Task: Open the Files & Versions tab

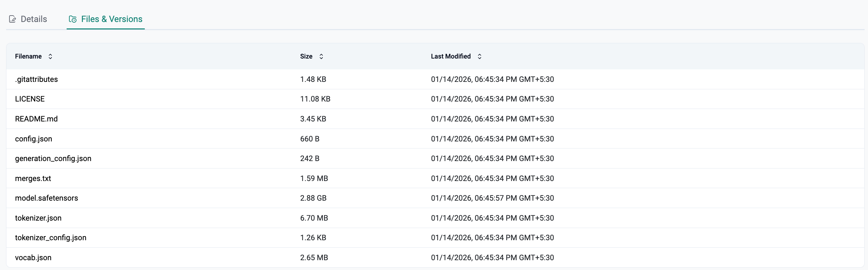Action: click(x=112, y=19)
